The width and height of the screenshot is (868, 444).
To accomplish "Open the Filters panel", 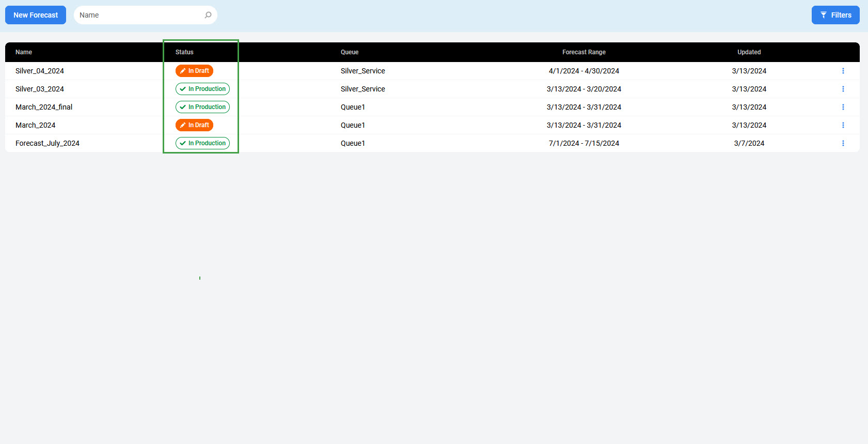I will tap(835, 15).
